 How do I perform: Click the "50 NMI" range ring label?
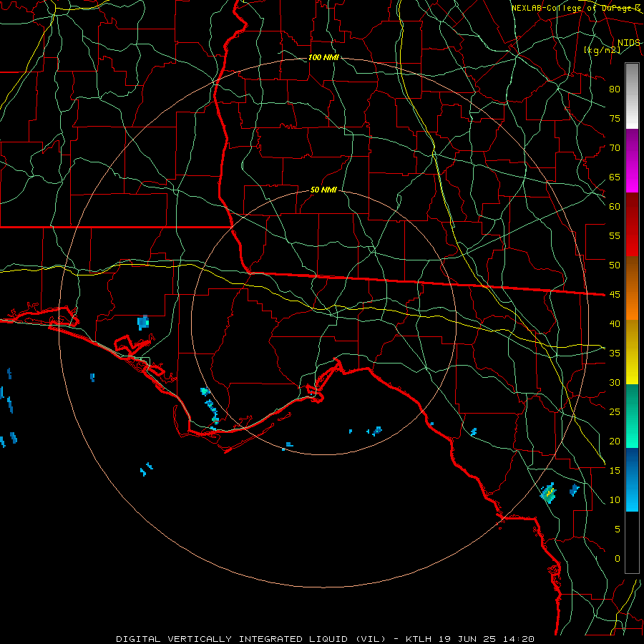[x=323, y=190]
